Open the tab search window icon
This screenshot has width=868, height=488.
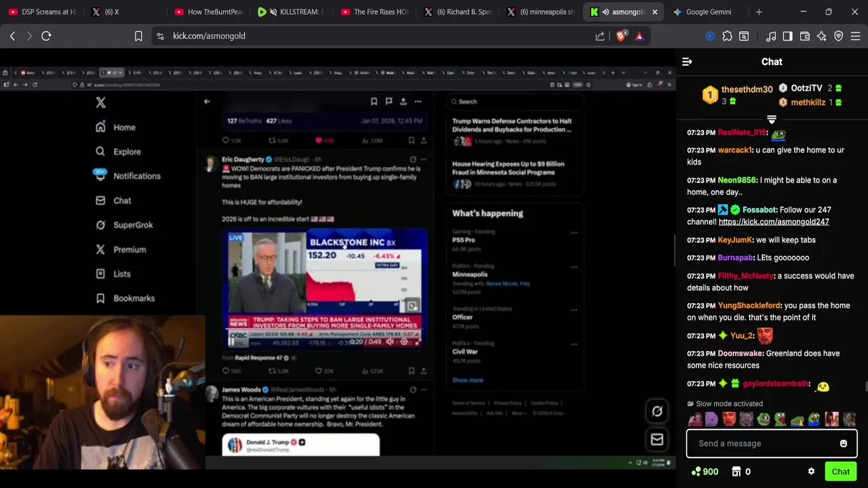[x=744, y=36]
